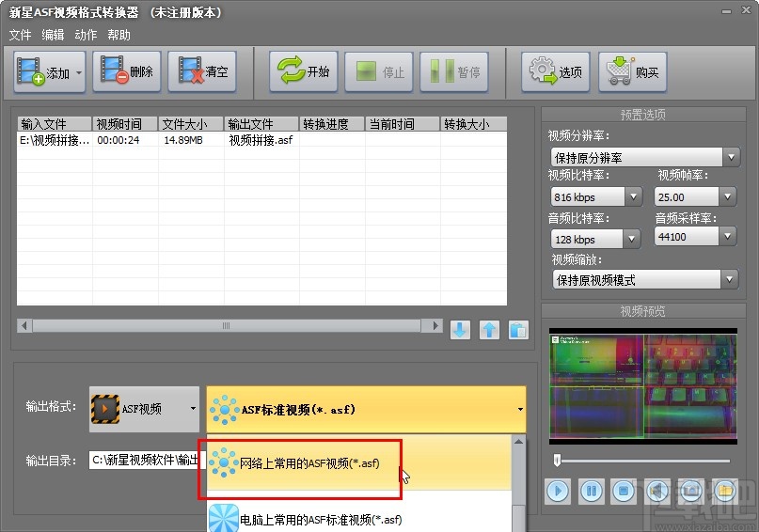
Task: Open the 文件 (File) menu
Action: (20, 35)
